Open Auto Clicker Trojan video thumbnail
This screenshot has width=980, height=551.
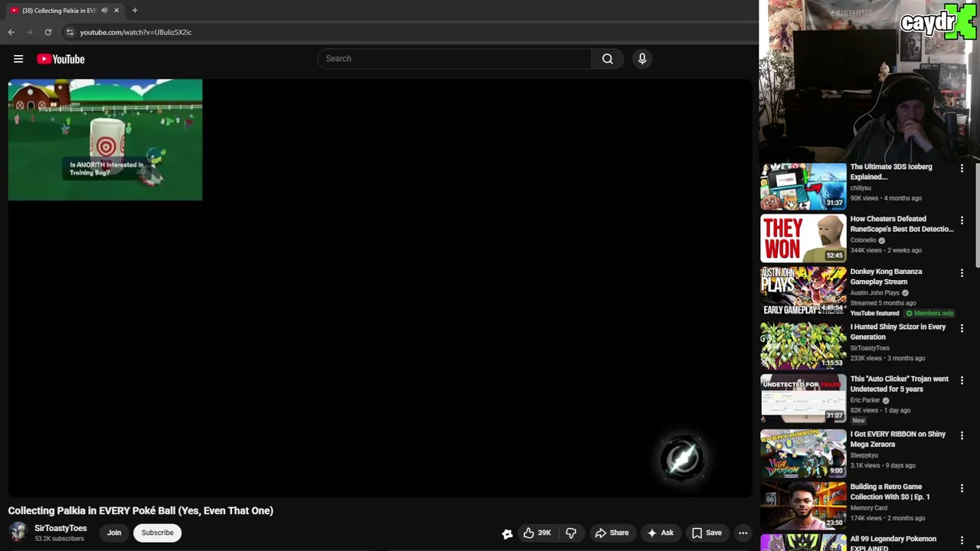(x=803, y=398)
